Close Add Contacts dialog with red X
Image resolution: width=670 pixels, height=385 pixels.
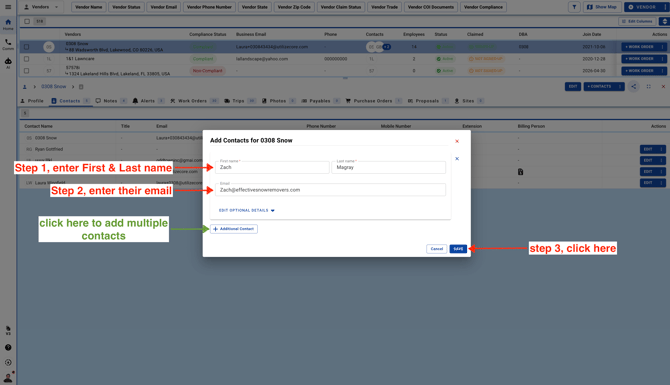pyautogui.click(x=457, y=141)
